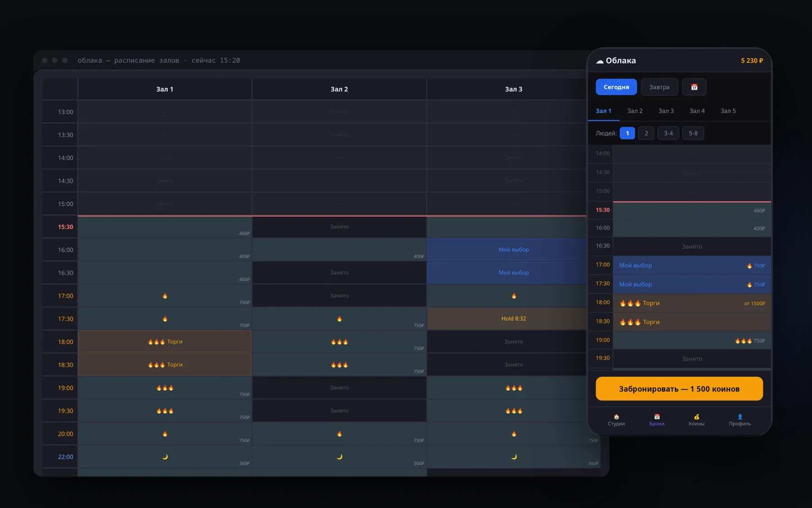Click Зал 2 column header in desktop schedule
Viewport: 812px width, 508px height.
point(339,89)
